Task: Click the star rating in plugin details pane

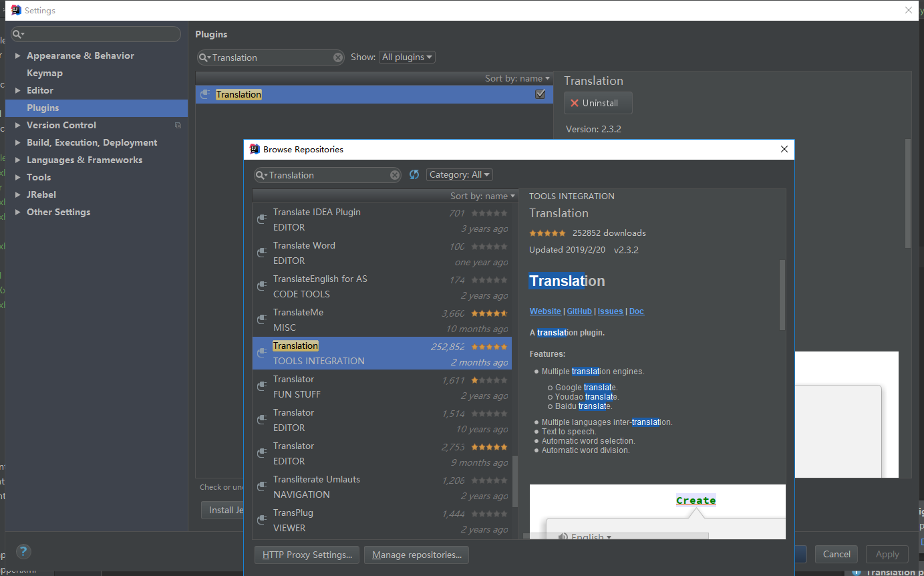Action: 547,233
